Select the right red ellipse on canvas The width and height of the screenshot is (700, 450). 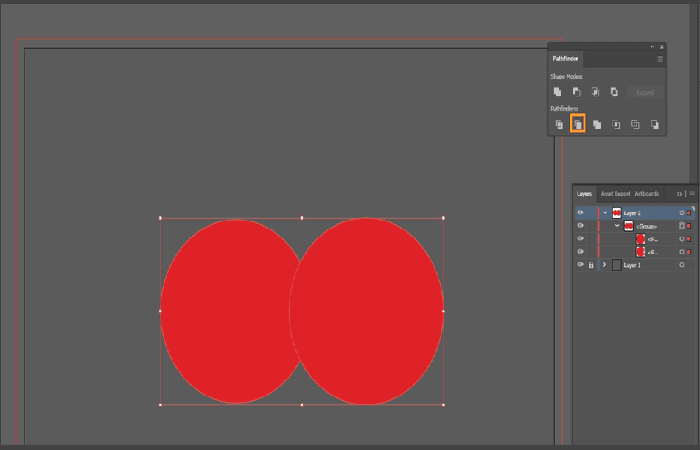pyautogui.click(x=367, y=311)
